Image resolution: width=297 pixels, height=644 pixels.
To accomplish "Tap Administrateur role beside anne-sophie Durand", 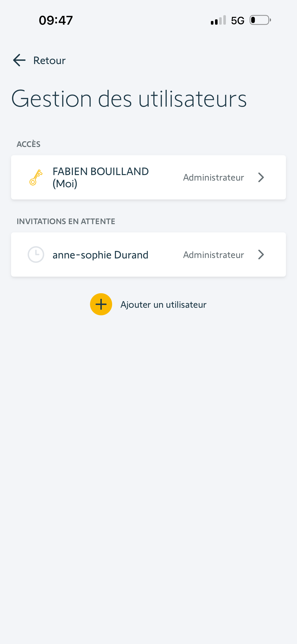I will [x=213, y=255].
